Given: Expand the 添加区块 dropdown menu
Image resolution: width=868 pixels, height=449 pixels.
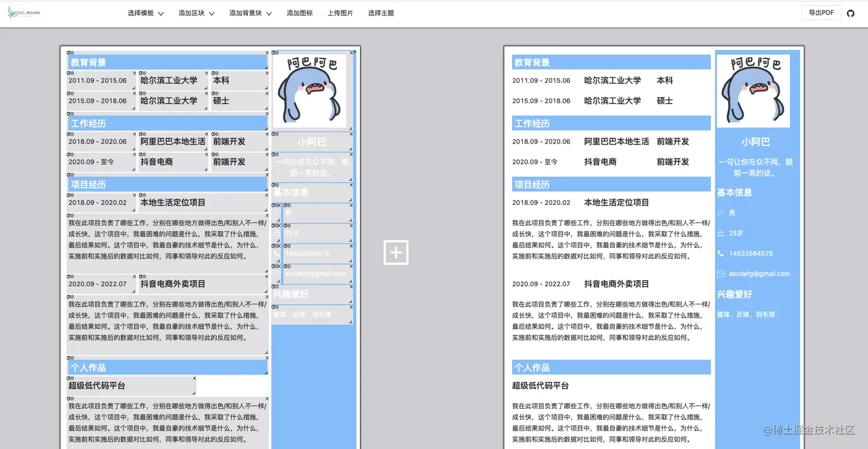Looking at the screenshot, I should 196,13.
